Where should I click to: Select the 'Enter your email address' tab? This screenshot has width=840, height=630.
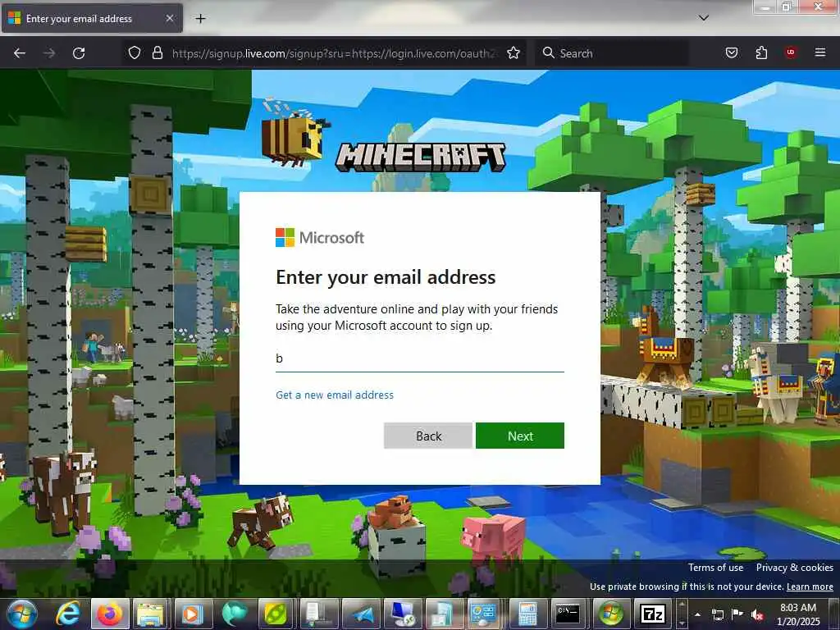pyautogui.click(x=92, y=18)
